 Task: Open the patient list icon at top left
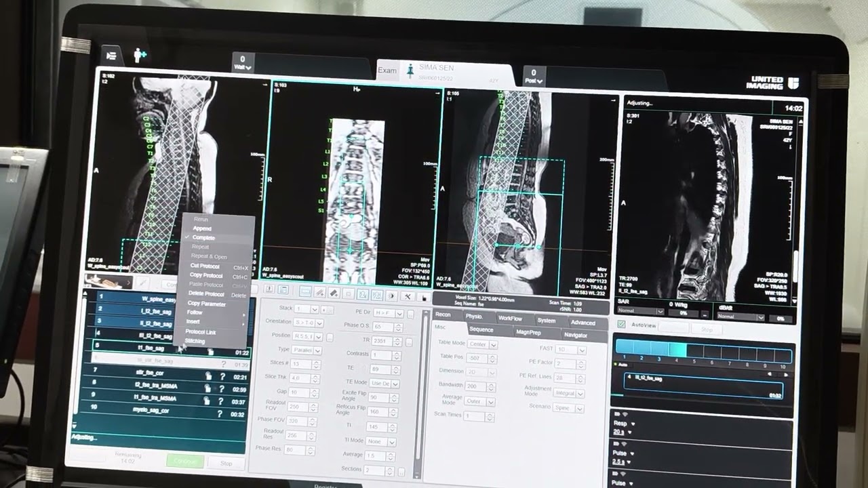112,56
